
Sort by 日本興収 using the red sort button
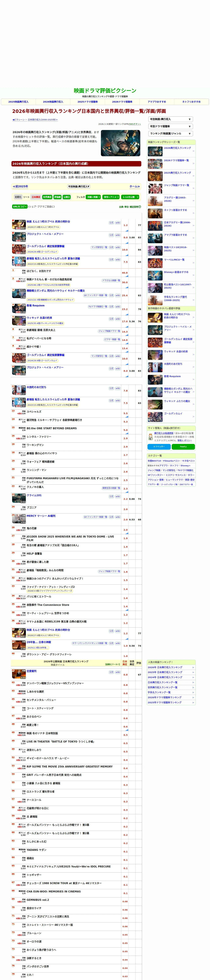[36, 197]
